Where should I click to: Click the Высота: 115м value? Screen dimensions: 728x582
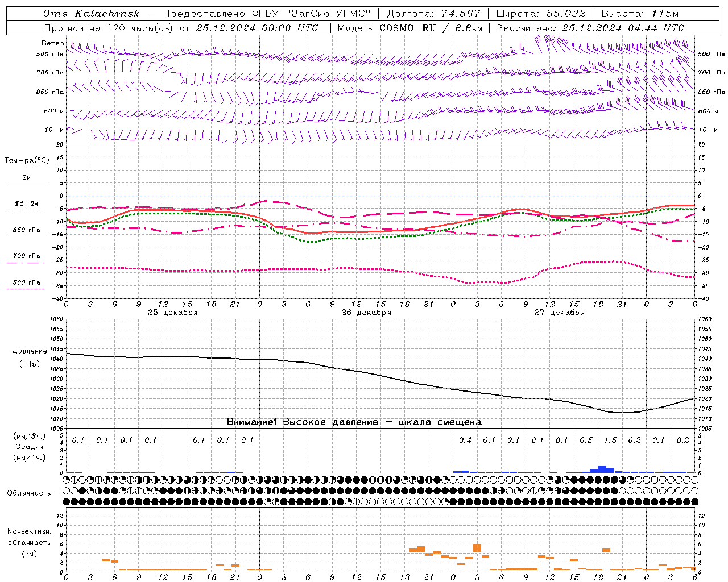tap(640, 14)
